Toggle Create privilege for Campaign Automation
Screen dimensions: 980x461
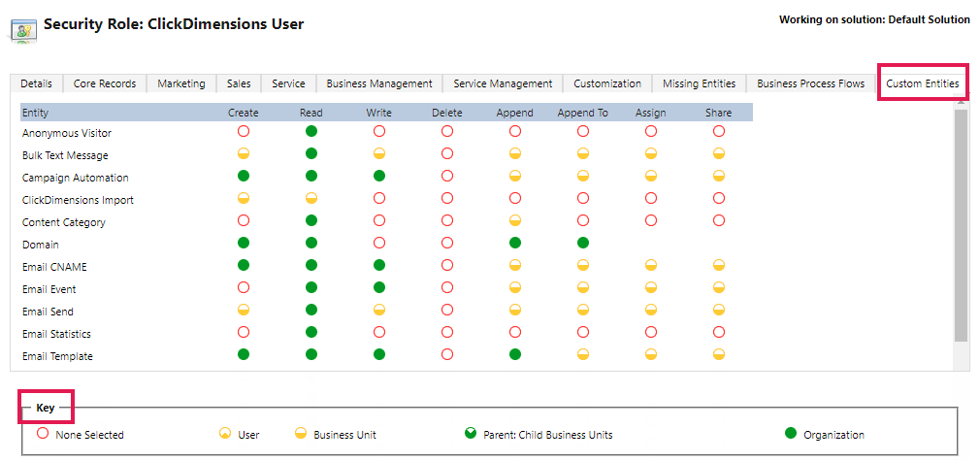[x=244, y=177]
